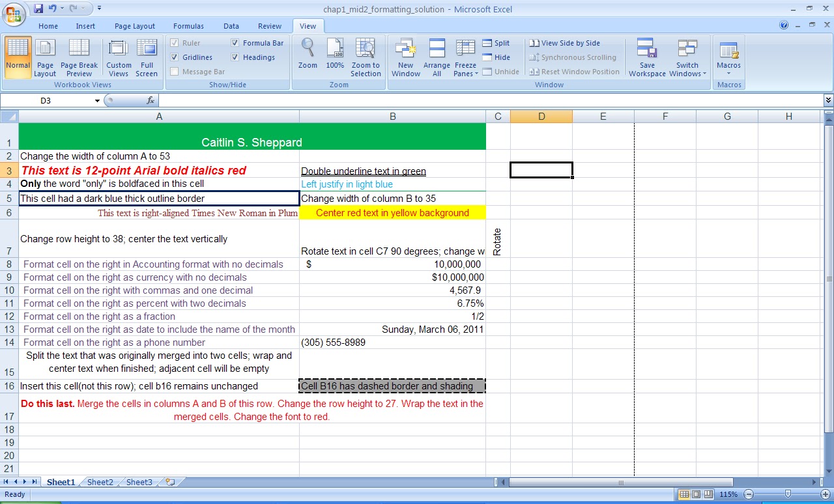Select column A header

(159, 117)
